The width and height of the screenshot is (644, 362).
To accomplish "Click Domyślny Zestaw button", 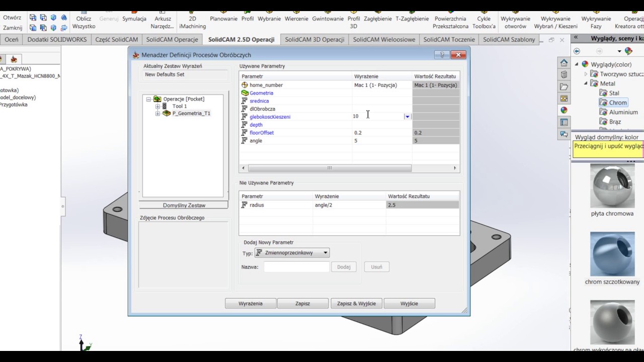I will (184, 205).
